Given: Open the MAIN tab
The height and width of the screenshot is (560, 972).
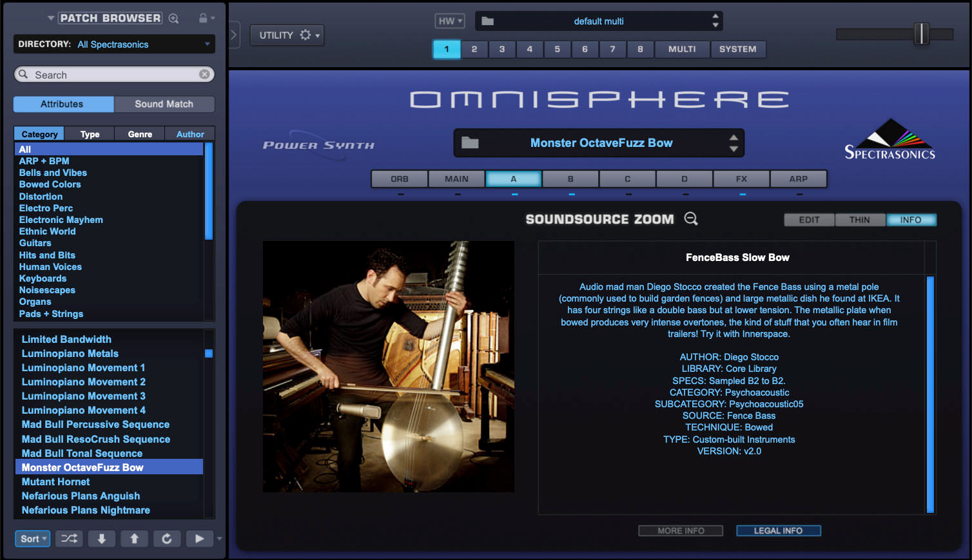Looking at the screenshot, I should [456, 179].
